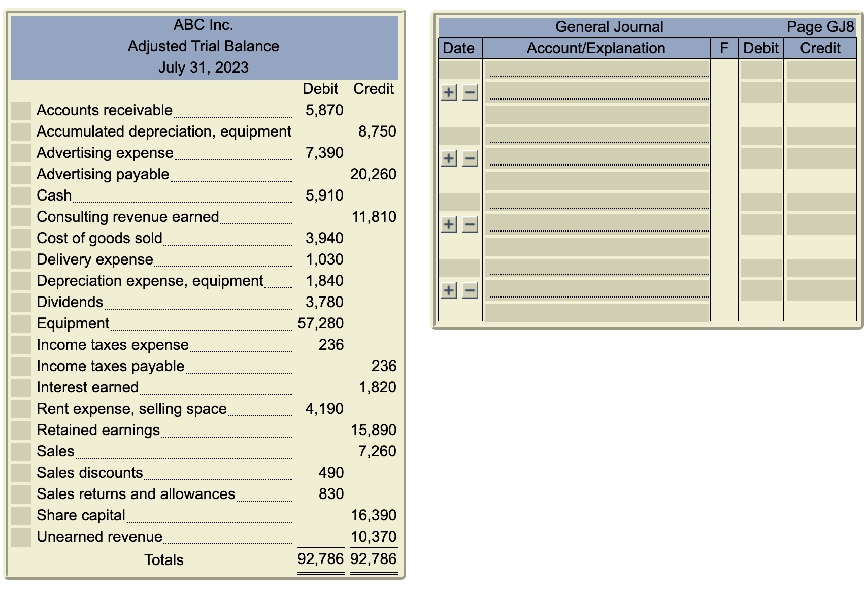Toggle the box next to Unearned revenue
This screenshot has height=594, width=868.
[21, 537]
